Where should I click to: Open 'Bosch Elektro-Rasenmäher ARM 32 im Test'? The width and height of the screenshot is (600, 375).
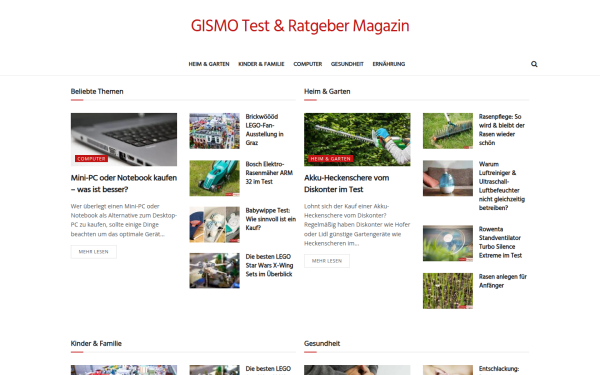click(x=269, y=173)
